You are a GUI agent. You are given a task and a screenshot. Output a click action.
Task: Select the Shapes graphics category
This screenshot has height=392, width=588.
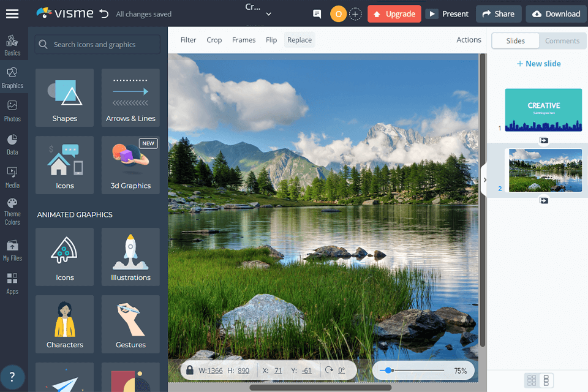click(x=64, y=97)
